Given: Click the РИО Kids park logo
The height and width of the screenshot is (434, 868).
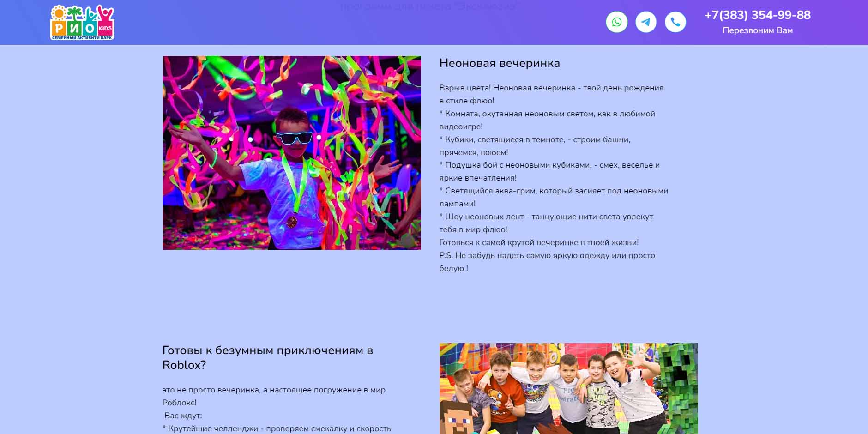Looking at the screenshot, I should (x=82, y=23).
